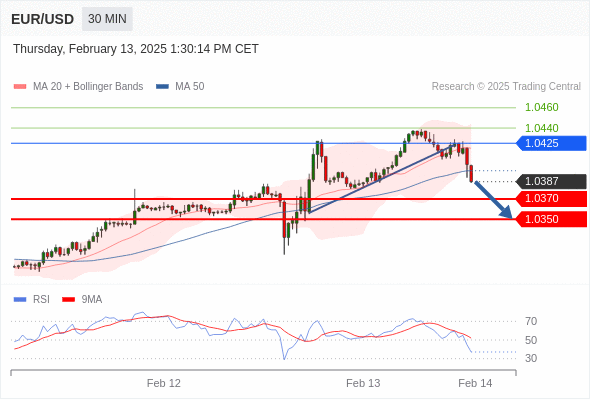Click the green 1.0440 resistance label
590x400 pixels.
click(x=541, y=128)
